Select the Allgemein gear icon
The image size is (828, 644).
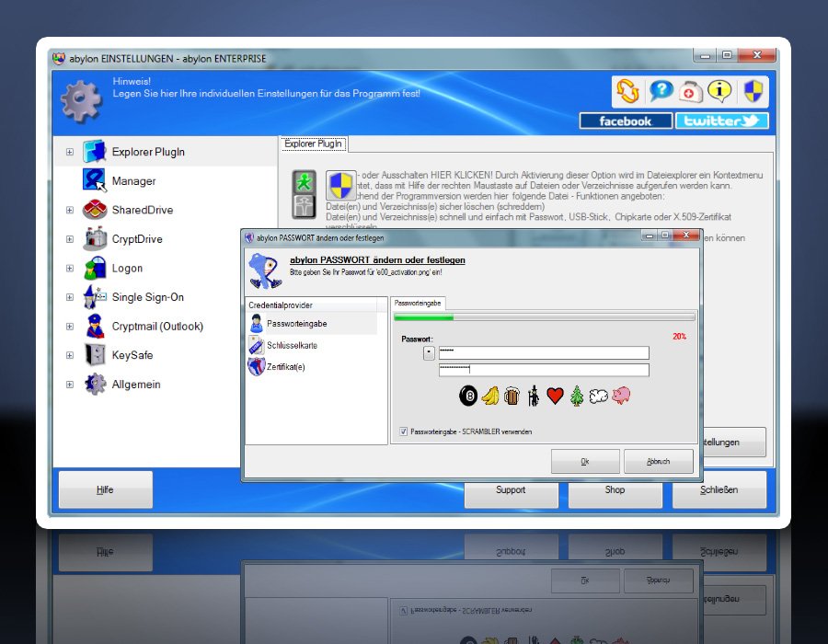pyautogui.click(x=95, y=384)
